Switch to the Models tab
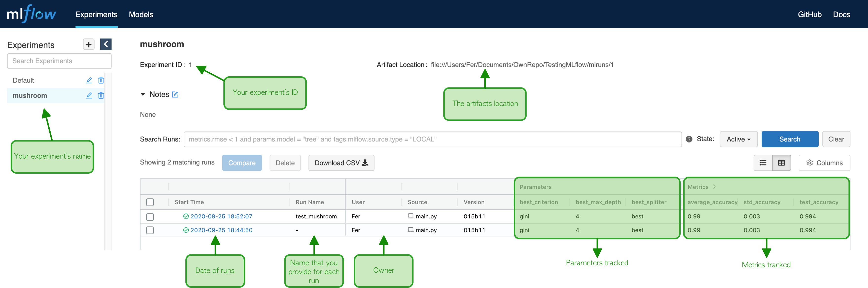The image size is (868, 288). pyautogui.click(x=141, y=15)
